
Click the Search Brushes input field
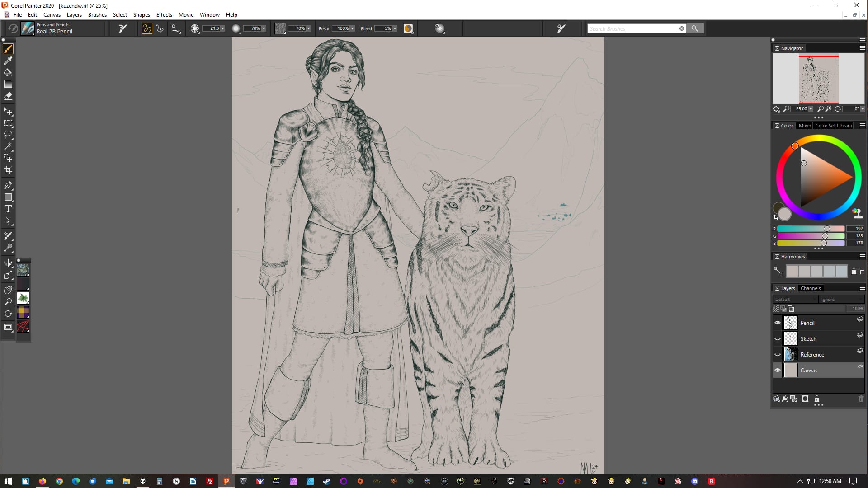point(632,28)
